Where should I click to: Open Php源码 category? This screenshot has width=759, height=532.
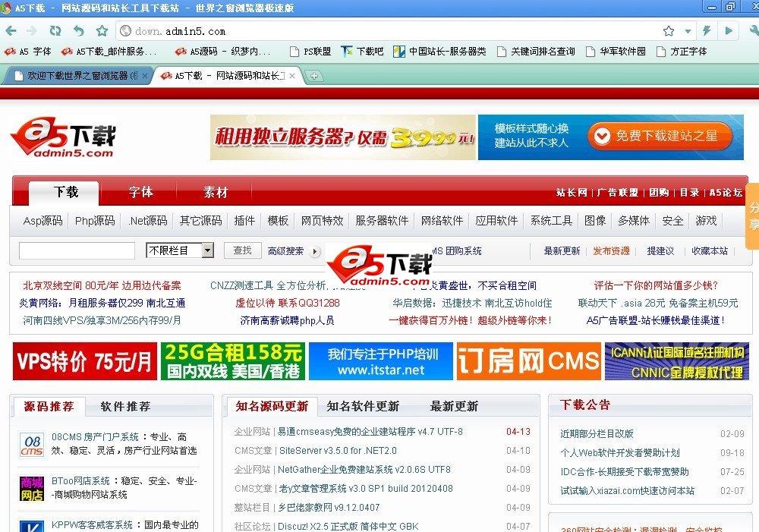tap(95, 221)
